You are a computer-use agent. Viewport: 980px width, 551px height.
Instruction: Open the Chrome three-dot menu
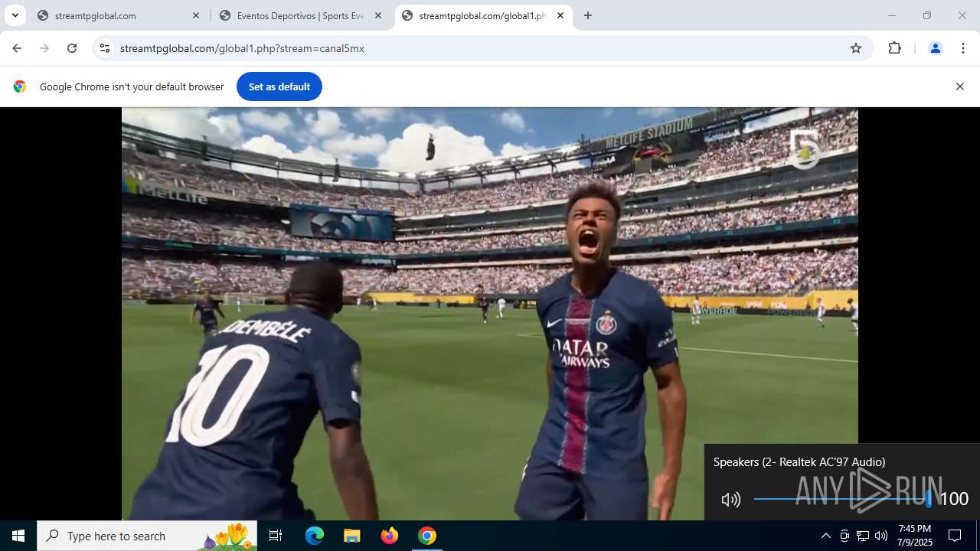coord(962,48)
